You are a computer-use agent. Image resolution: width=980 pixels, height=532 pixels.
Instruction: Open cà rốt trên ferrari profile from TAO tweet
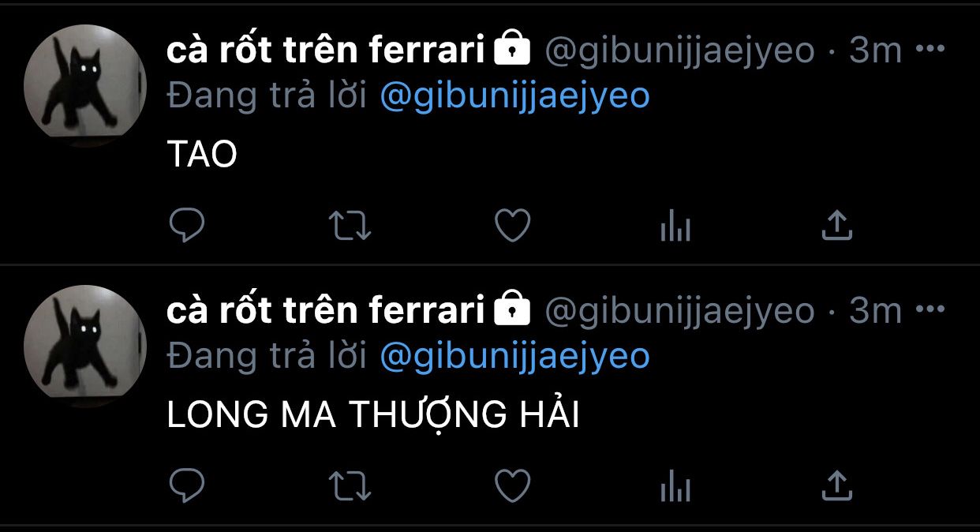pyautogui.click(x=325, y=51)
